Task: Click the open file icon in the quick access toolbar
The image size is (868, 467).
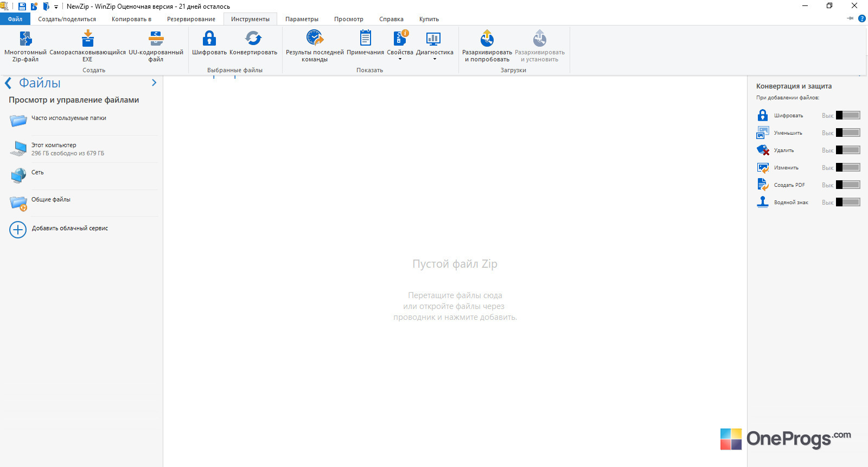Action: click(46, 7)
